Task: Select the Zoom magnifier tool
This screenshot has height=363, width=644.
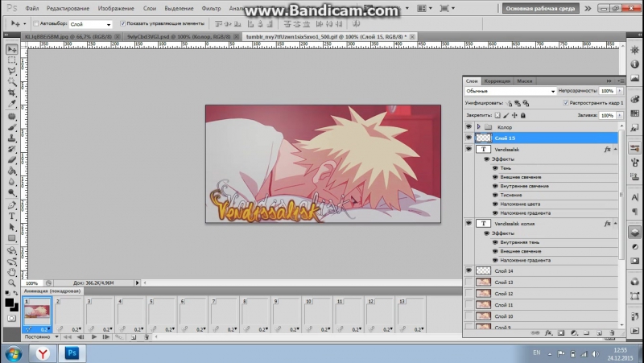Action: coord(11,283)
